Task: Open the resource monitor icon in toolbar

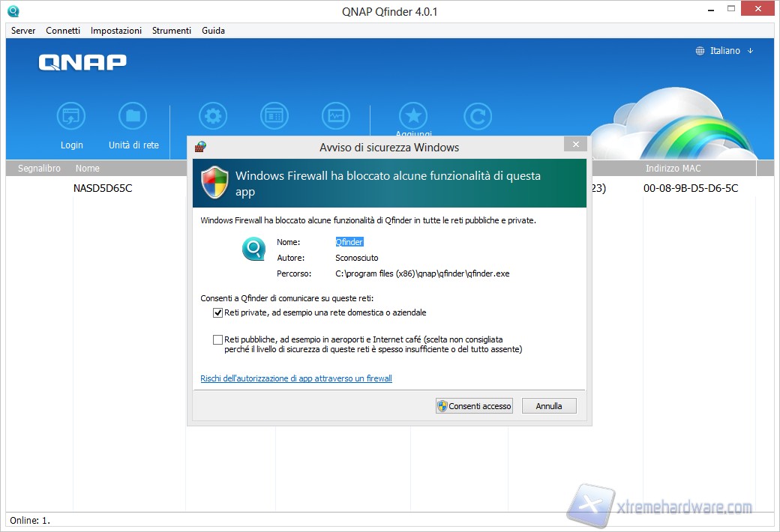Action: [336, 117]
